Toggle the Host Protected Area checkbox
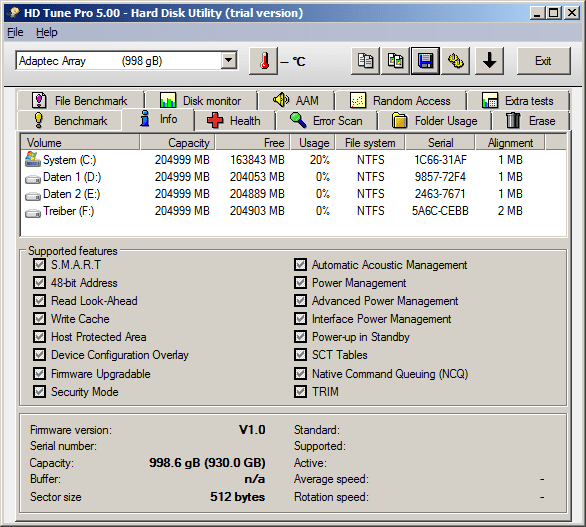 click(39, 336)
